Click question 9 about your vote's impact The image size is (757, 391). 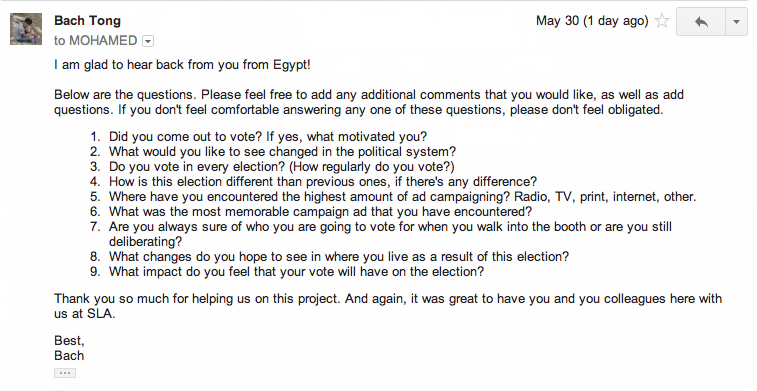pyautogui.click(x=296, y=271)
